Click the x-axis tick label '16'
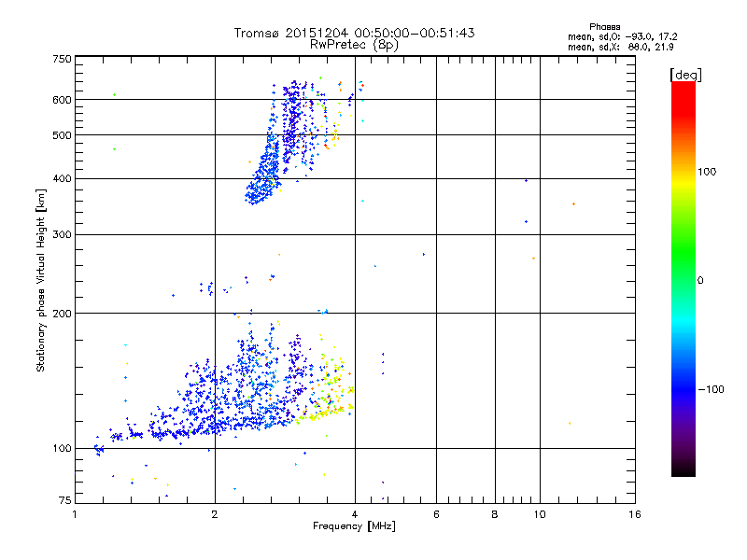This screenshot has height=560, width=747. pos(635,514)
